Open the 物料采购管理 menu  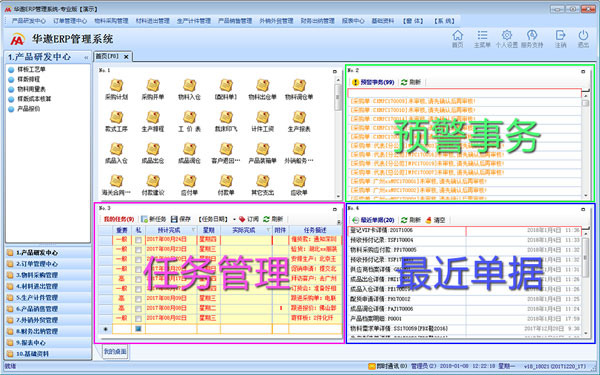pos(111,21)
